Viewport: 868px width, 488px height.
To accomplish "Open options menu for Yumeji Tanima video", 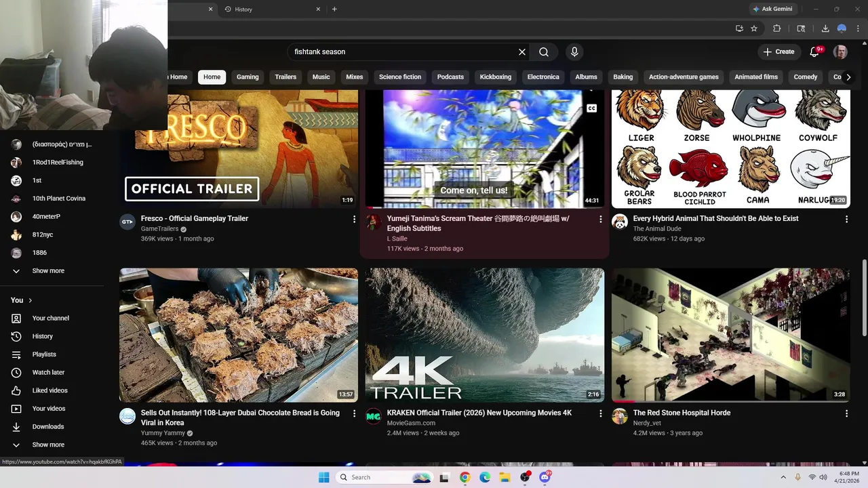I will coord(600,219).
